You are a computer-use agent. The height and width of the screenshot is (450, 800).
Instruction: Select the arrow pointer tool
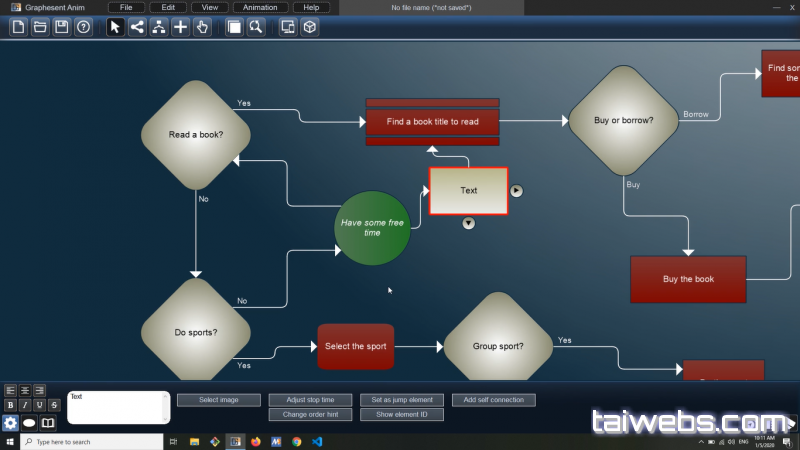click(x=115, y=27)
